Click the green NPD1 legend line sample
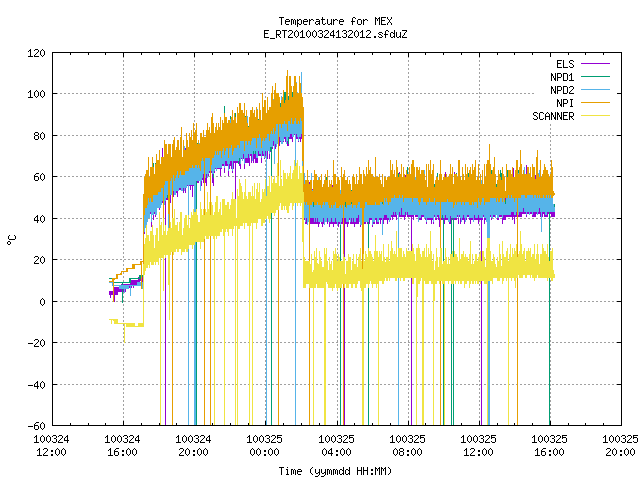 (x=596, y=77)
